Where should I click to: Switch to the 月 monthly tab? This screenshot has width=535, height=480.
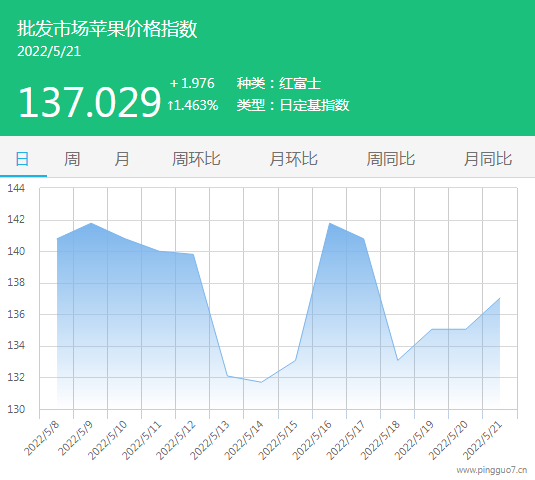[x=122, y=159]
